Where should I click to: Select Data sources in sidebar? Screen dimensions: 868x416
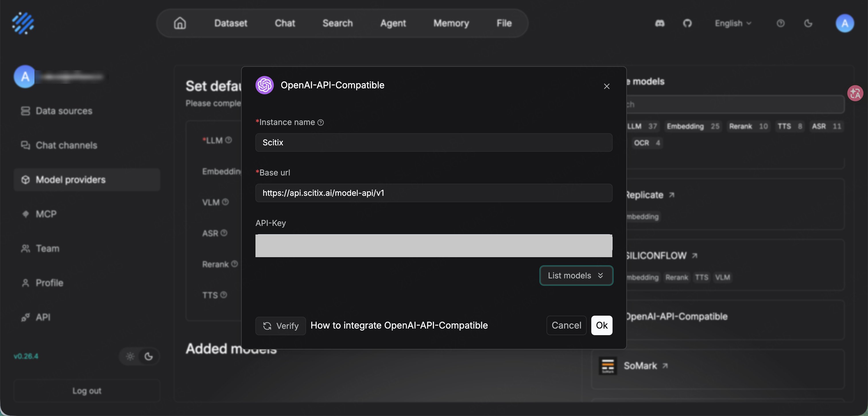coord(87,111)
